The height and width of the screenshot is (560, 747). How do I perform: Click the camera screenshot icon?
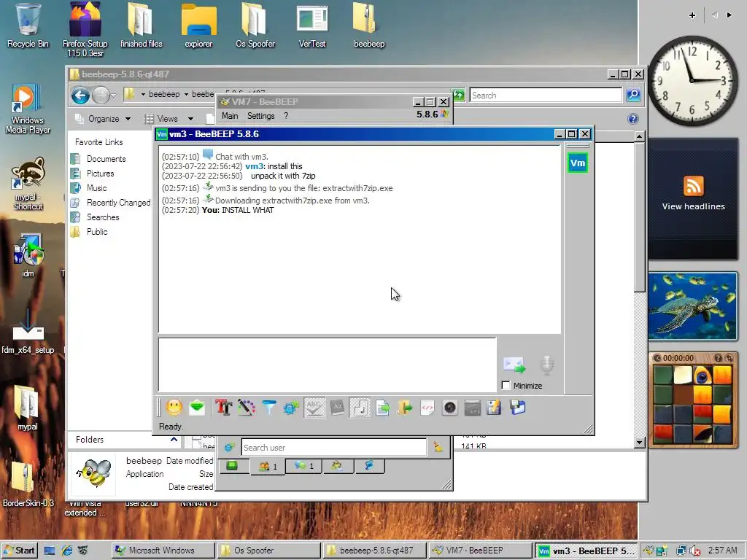click(449, 408)
